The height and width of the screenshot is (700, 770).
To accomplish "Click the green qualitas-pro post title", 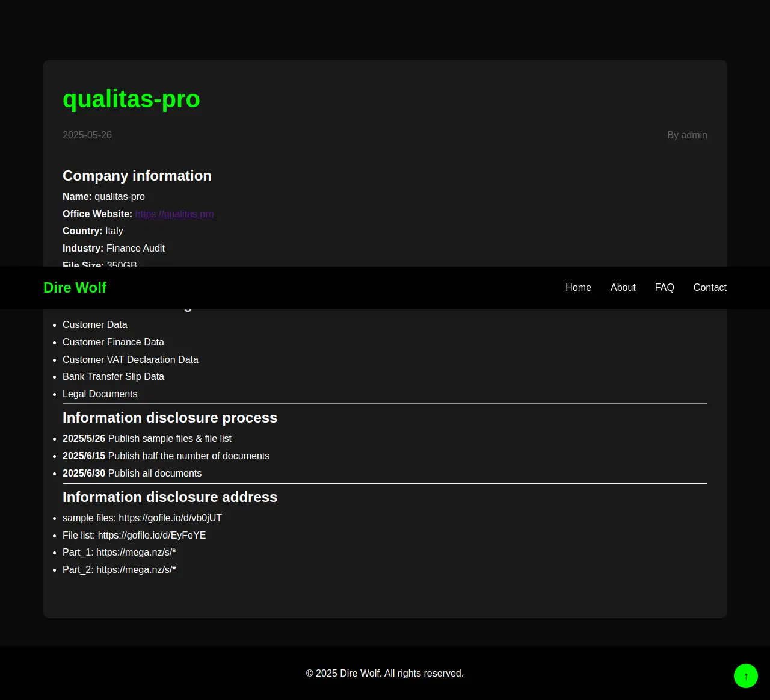I will click(131, 99).
